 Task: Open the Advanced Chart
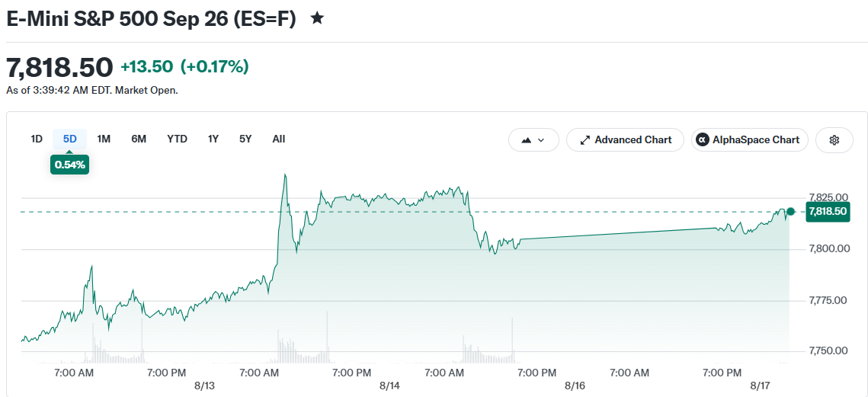(626, 140)
